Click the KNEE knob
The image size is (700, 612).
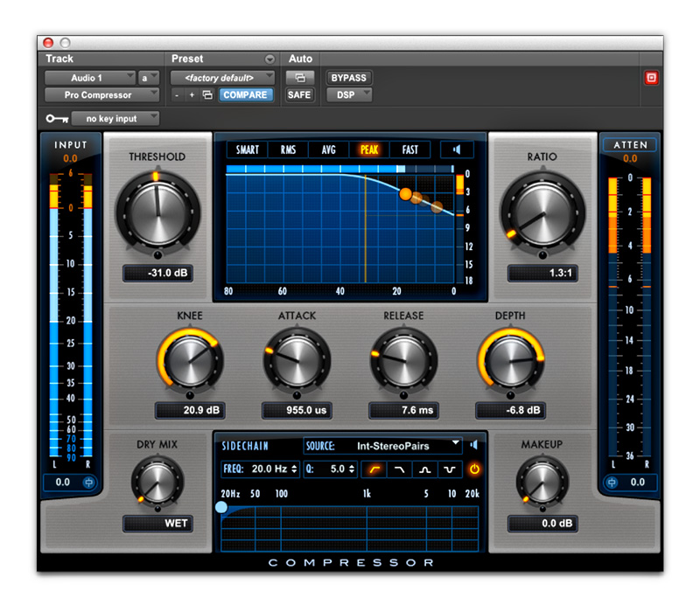190,361
